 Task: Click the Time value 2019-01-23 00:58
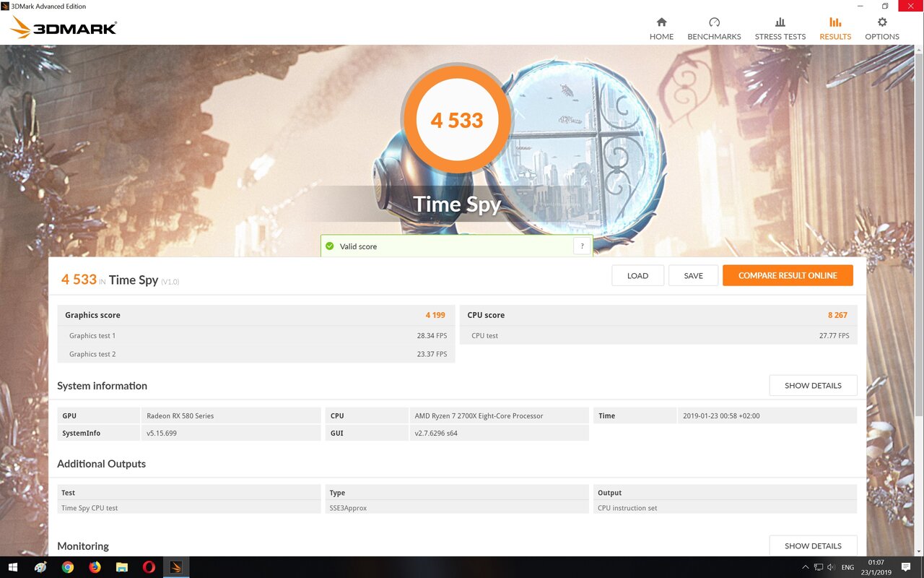(x=720, y=415)
